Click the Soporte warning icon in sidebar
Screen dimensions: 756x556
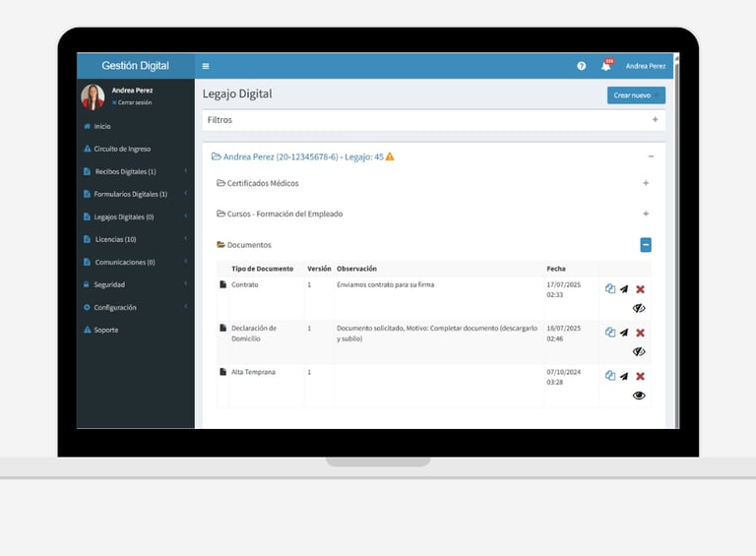coord(88,330)
